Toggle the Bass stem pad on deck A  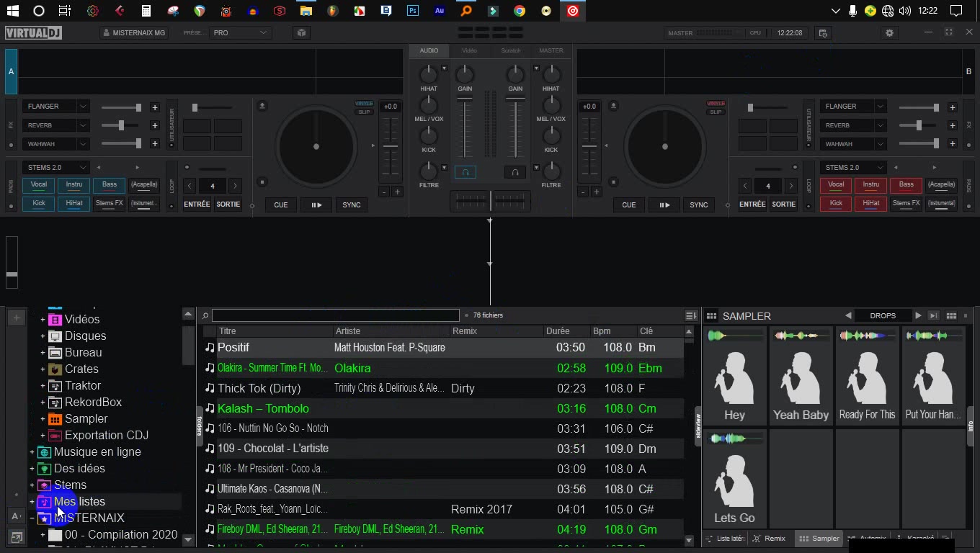[x=110, y=185]
